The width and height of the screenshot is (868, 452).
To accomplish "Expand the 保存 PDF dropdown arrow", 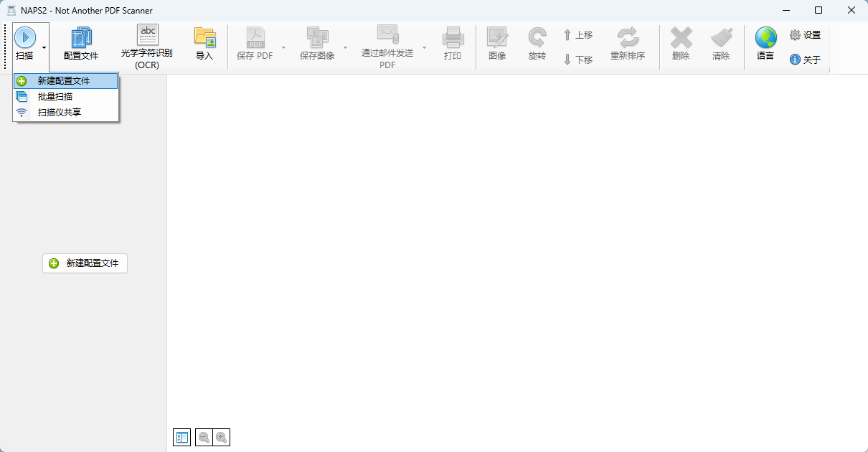I will point(283,47).
